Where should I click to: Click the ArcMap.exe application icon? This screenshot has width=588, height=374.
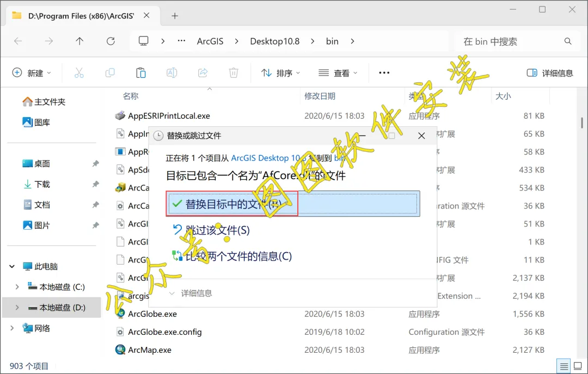120,350
